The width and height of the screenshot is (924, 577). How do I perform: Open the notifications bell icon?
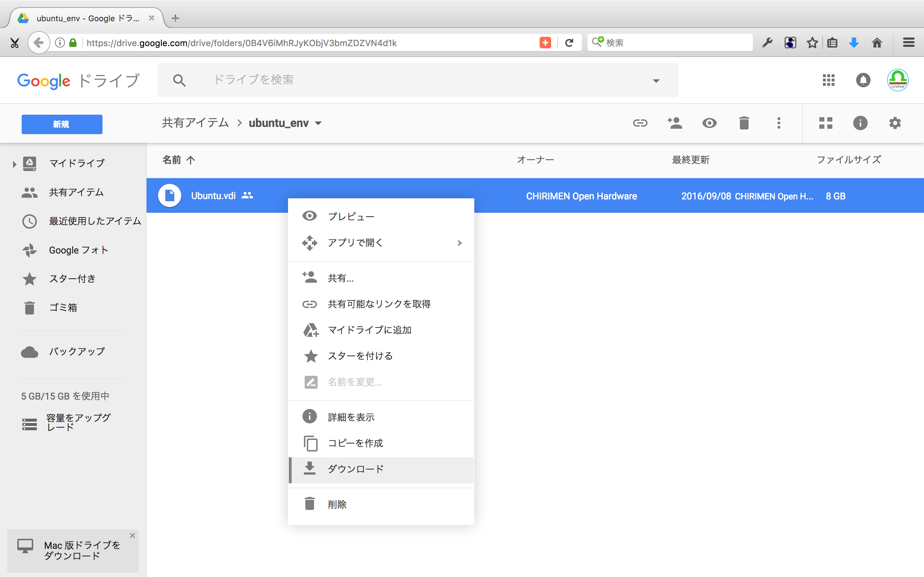tap(863, 80)
